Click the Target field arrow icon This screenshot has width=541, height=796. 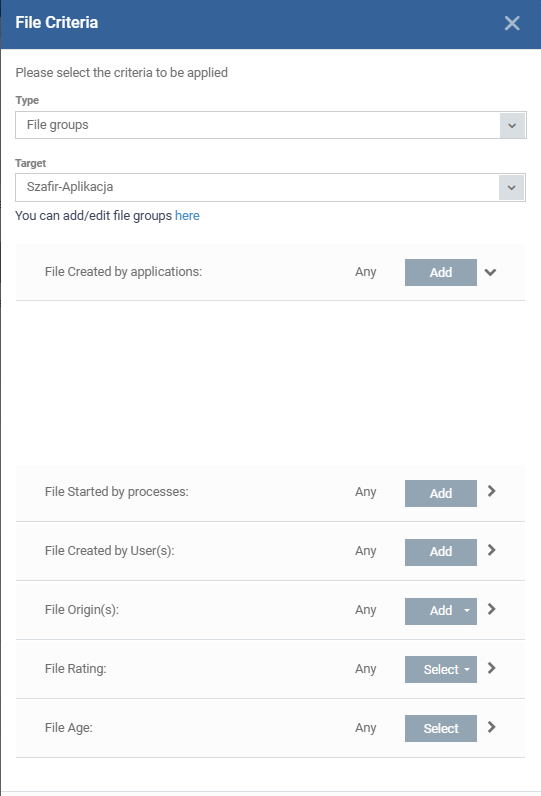tap(512, 188)
